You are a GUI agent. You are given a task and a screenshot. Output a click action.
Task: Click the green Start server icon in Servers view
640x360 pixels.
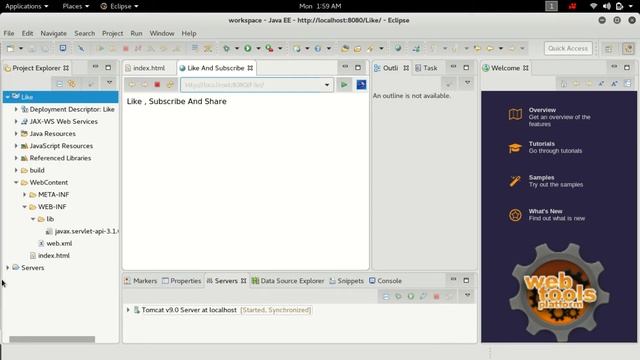411,296
